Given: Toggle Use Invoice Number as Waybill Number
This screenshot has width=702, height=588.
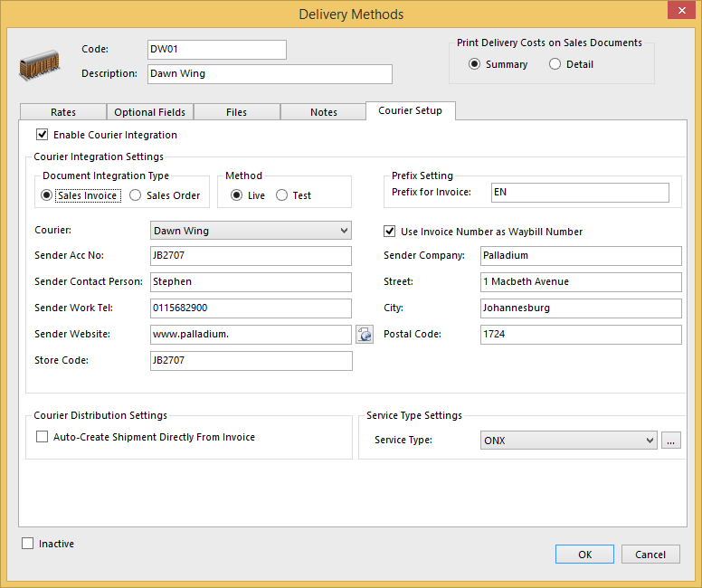Looking at the screenshot, I should coord(390,231).
